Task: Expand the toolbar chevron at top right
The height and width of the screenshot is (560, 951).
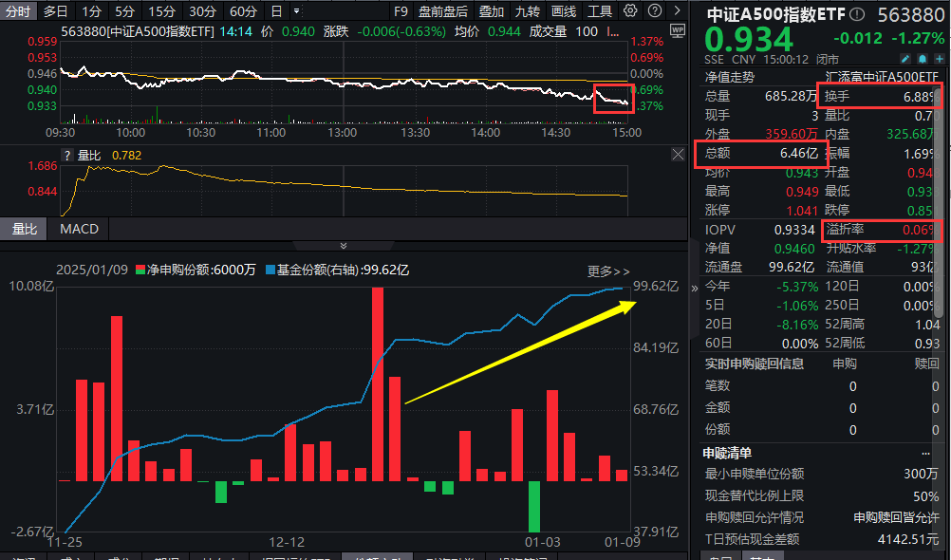Action: pyautogui.click(x=675, y=10)
